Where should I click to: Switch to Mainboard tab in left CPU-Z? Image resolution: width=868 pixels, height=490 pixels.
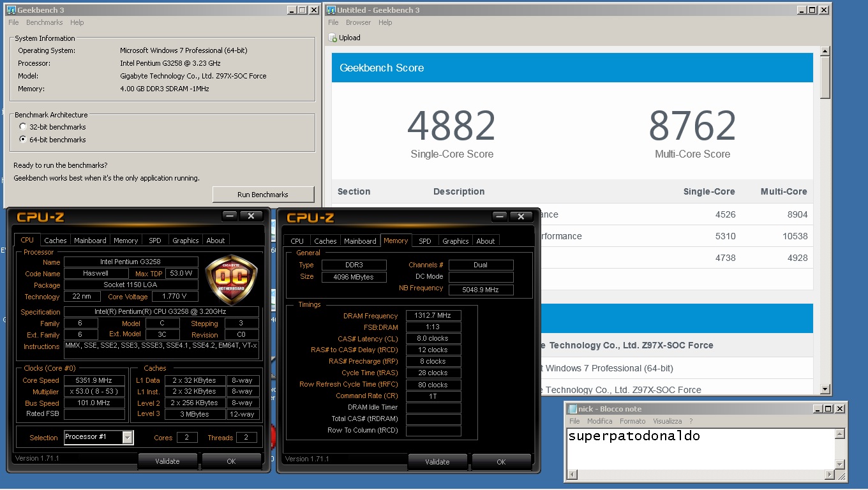pos(90,241)
